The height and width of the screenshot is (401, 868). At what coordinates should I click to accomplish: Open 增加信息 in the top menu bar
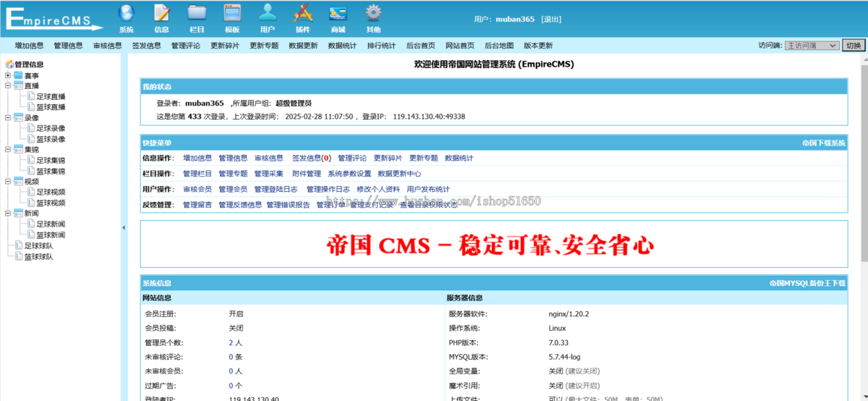pos(29,46)
